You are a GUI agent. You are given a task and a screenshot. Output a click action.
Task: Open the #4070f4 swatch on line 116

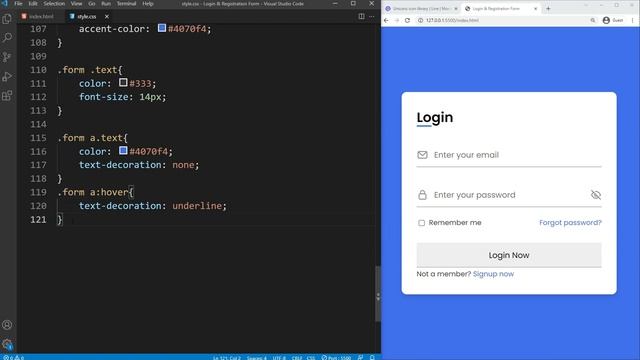[123, 150]
